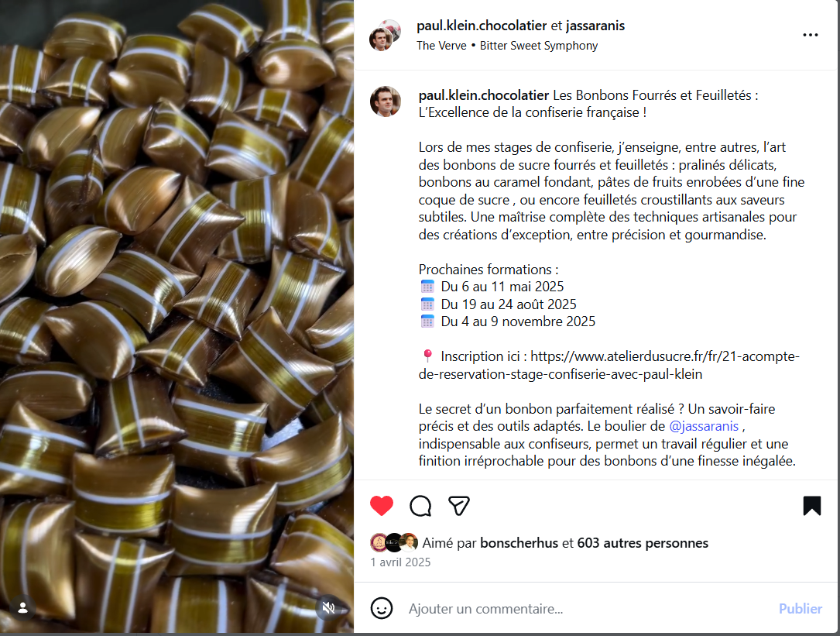Click the caption author avatar
Screen dimensions: 840x636
point(386,101)
